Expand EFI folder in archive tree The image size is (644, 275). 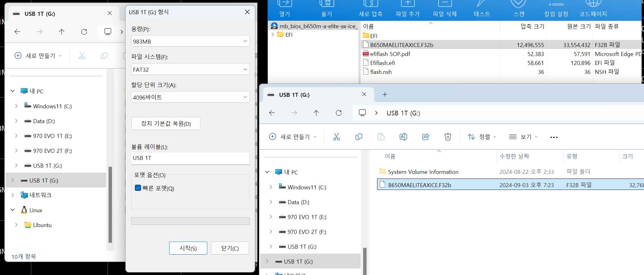click(x=273, y=35)
